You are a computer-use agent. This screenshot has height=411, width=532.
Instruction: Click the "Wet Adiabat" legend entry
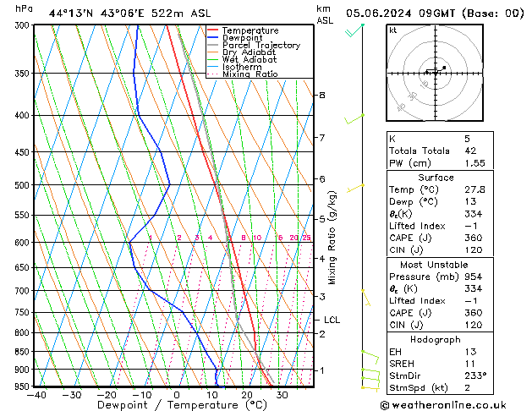[x=250, y=59]
